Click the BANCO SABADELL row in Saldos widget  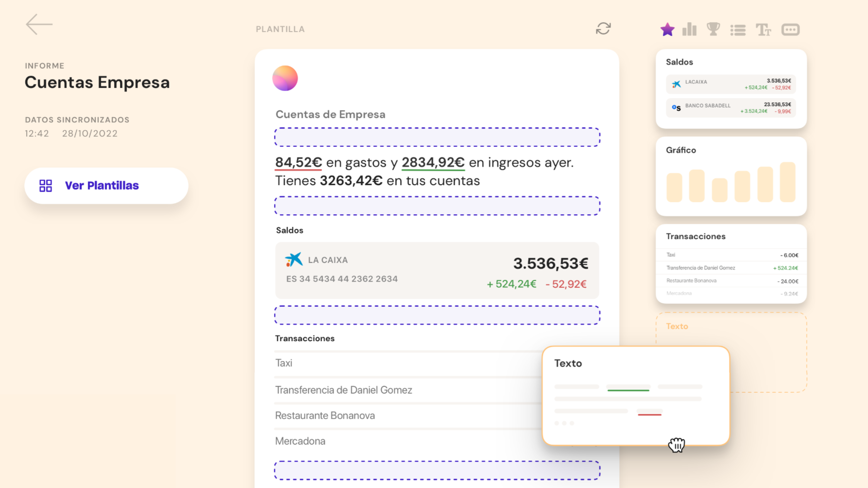[731, 108]
